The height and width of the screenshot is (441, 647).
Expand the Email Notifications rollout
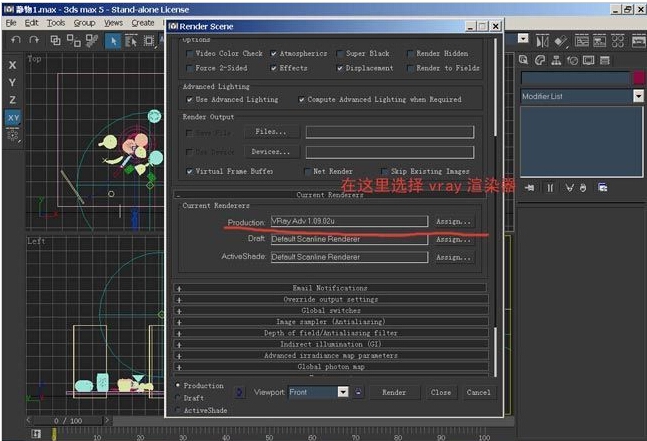(331, 288)
